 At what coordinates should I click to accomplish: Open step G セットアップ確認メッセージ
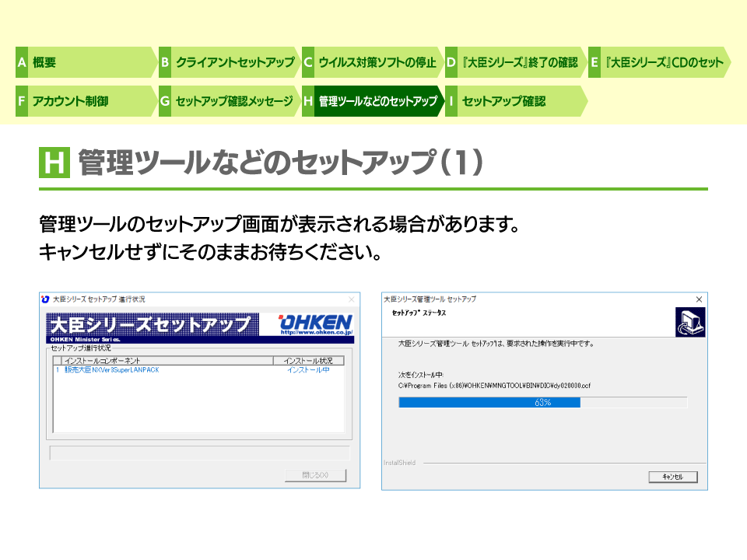pos(230,101)
